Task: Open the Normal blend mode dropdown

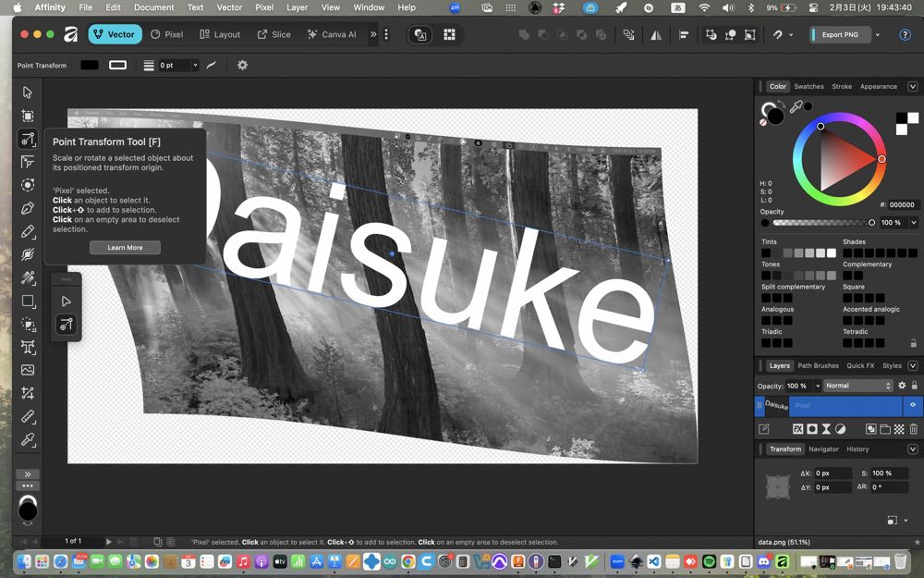Action: (858, 386)
